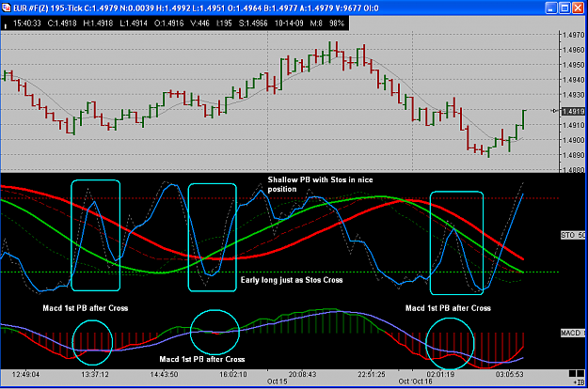
Task: Click the chart application icon in title bar
Action: (x=7, y=8)
